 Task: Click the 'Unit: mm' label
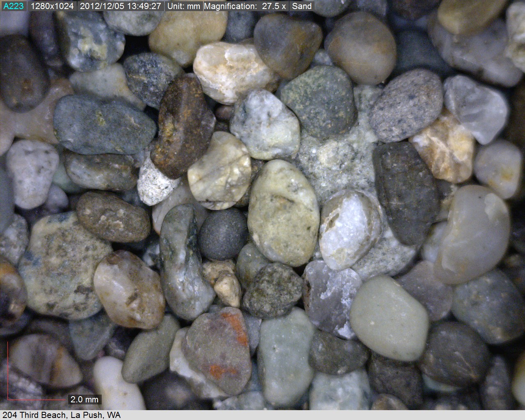(x=183, y=6)
